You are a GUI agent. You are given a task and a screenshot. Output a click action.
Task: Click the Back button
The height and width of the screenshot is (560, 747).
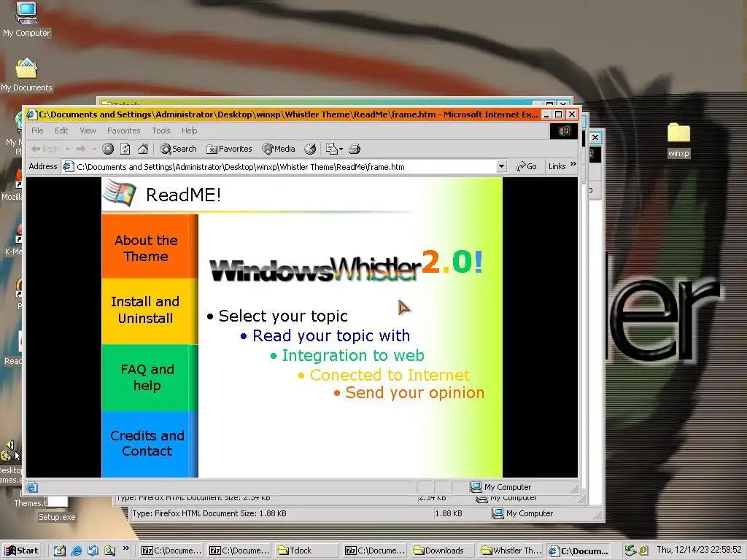pos(44,149)
